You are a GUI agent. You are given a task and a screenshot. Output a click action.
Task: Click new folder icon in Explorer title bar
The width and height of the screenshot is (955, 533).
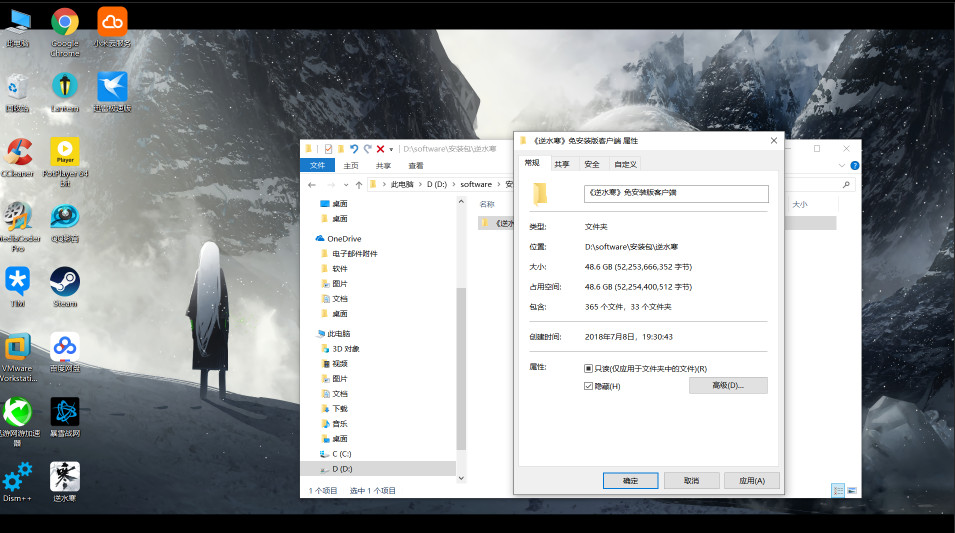point(340,149)
